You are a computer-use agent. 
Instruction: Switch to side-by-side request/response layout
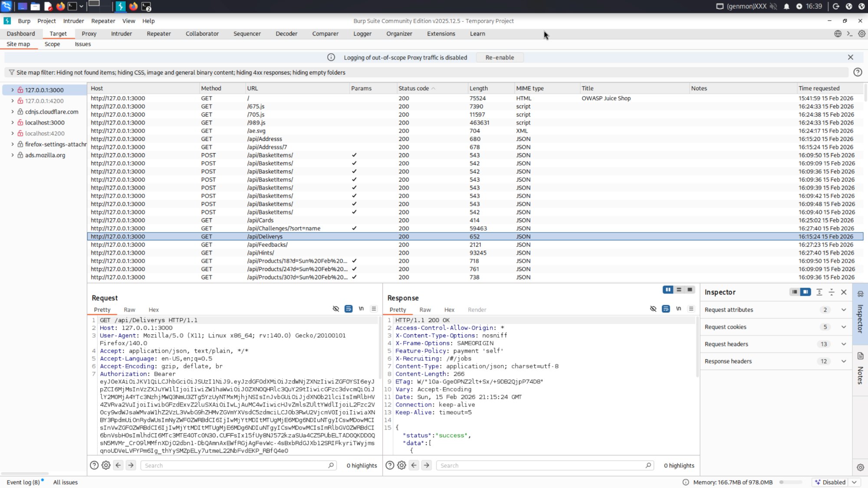[668, 290]
